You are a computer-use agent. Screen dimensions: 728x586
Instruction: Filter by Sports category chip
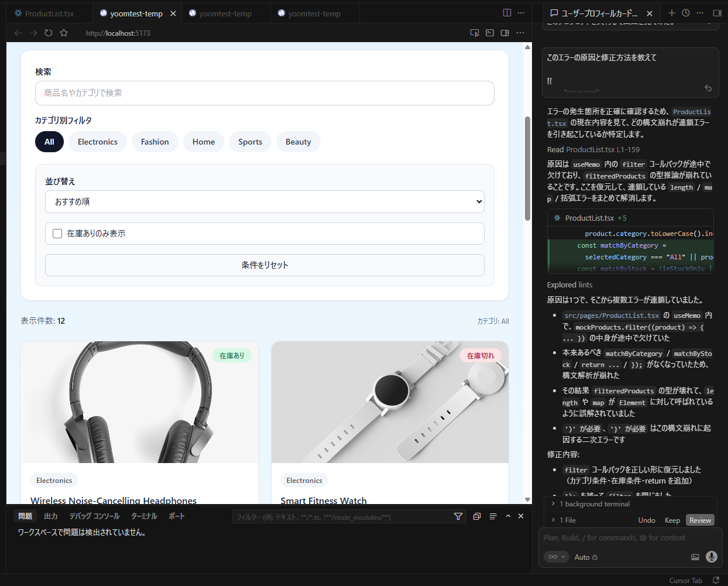(250, 142)
